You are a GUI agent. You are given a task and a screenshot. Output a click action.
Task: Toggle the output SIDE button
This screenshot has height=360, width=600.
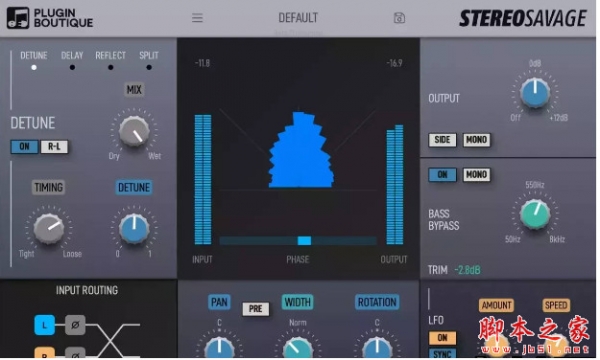442,140
